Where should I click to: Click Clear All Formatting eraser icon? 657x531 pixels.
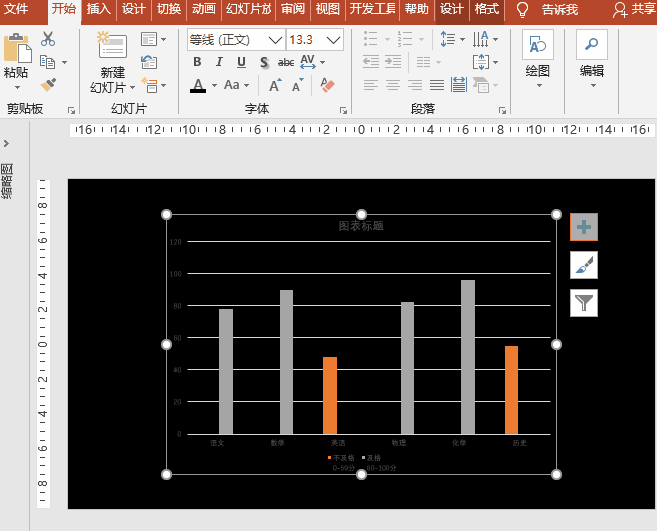pyautogui.click(x=327, y=85)
